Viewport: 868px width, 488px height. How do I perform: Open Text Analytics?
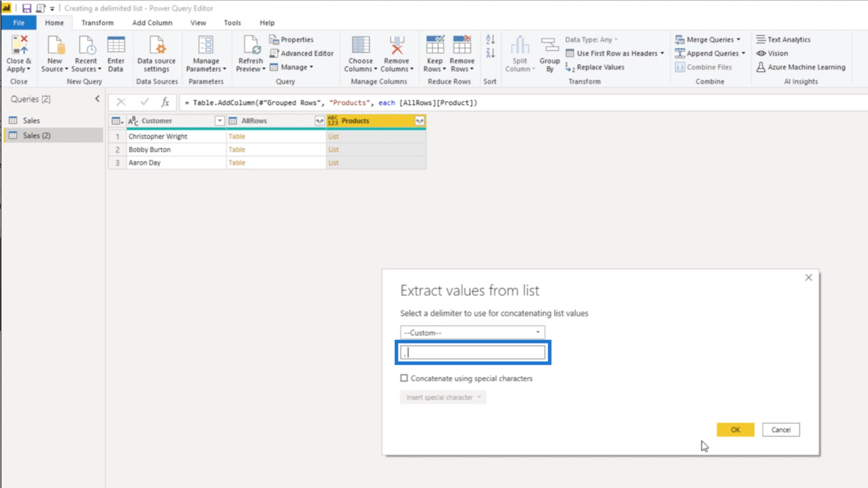tap(783, 39)
